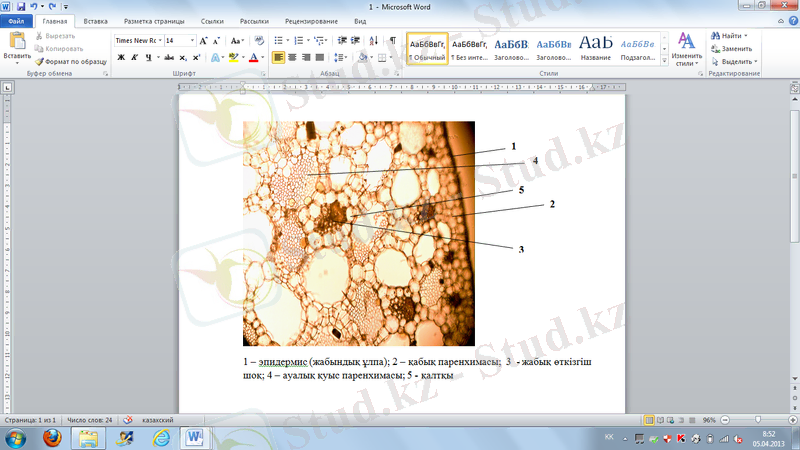
Task: Expand the Find (Найти) dropdown arrow
Action: coord(746,35)
